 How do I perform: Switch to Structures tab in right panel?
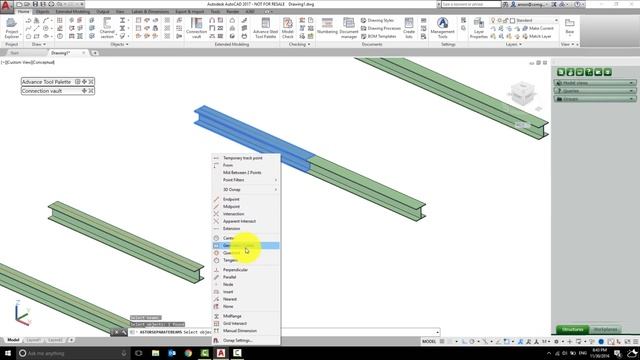coord(572,329)
